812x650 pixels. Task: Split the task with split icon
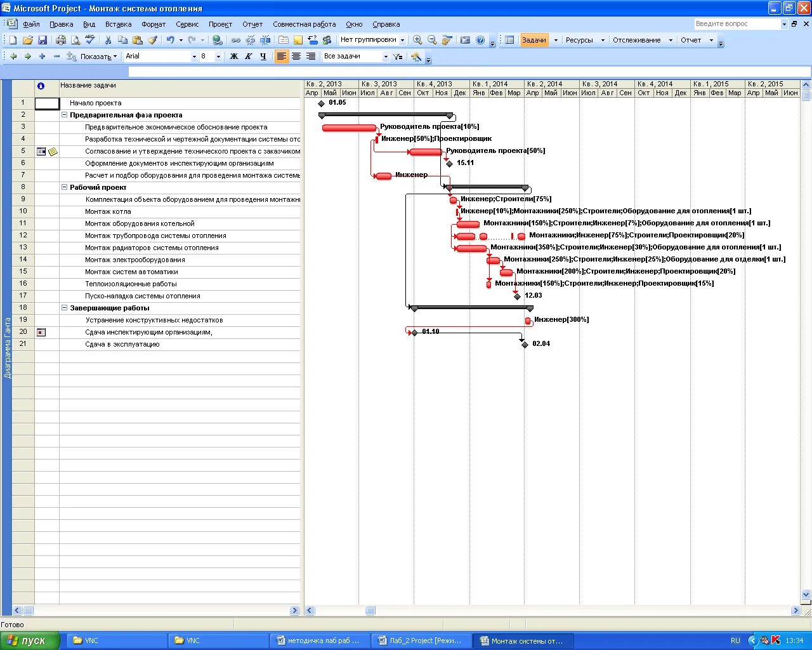[265, 40]
